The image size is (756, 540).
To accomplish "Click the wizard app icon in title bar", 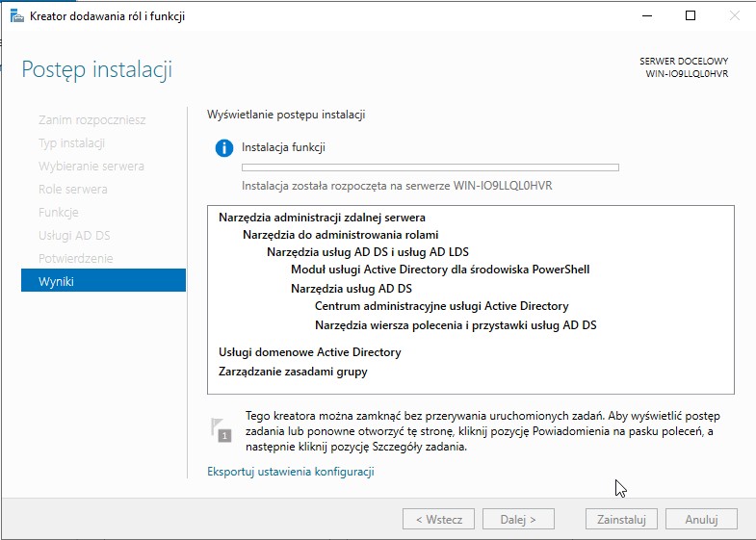I will 14,16.
